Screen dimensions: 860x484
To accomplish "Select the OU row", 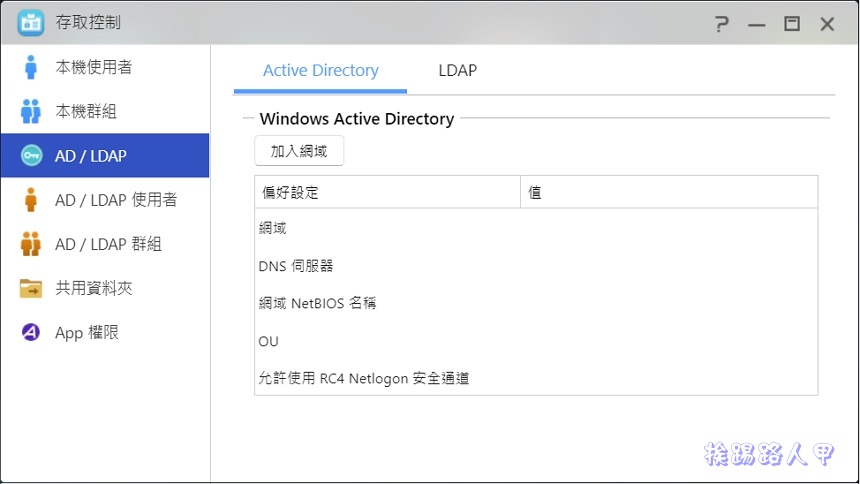I will coord(536,341).
